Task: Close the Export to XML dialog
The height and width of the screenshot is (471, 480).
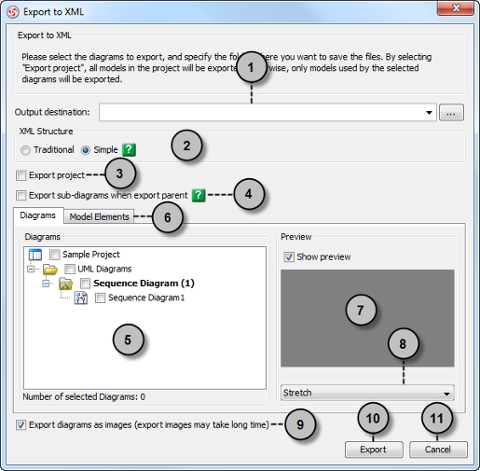Action: (x=455, y=8)
